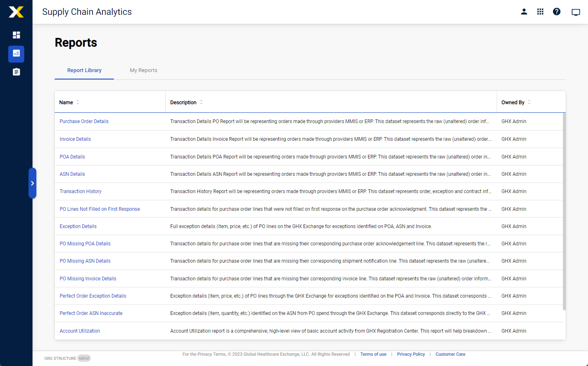Click the MDM org structure badge
This screenshot has height=366, width=588.
coord(84,358)
